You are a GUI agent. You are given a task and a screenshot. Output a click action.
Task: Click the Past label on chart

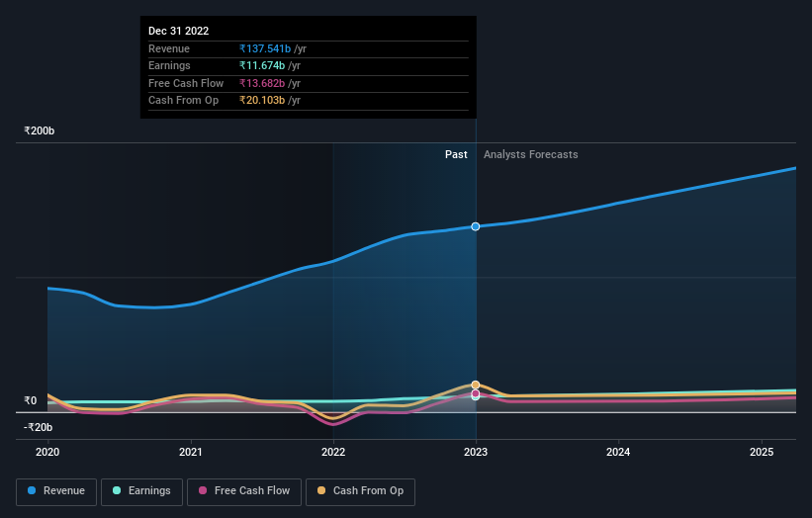coord(456,154)
